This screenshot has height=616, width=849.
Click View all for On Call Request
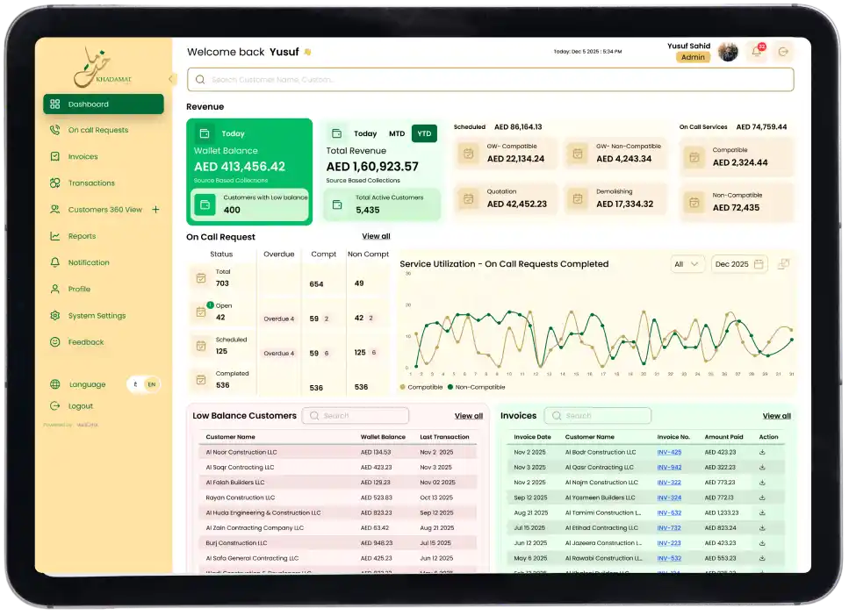[x=376, y=236]
